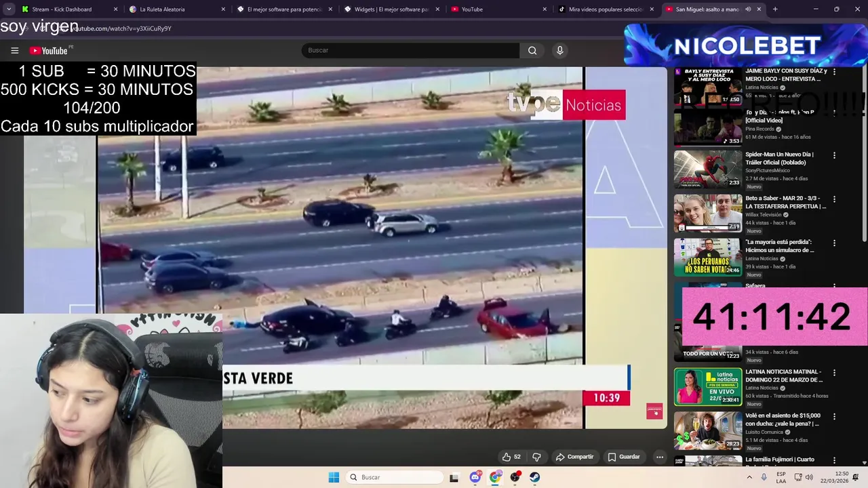
Task: Save video with the Guardar button
Action: [x=624, y=457]
